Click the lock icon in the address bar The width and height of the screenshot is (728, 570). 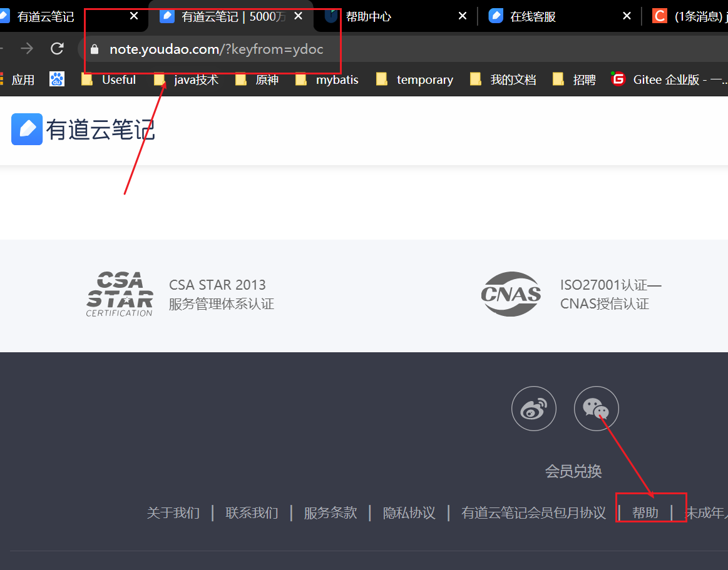tap(95, 49)
